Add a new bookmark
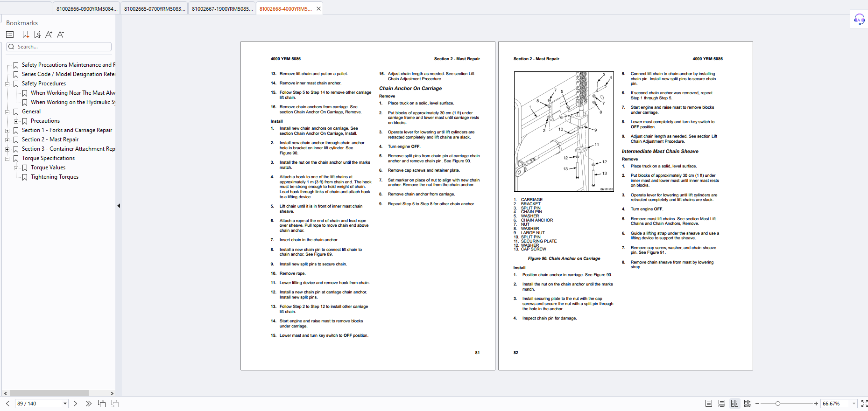The image size is (868, 411). click(26, 35)
